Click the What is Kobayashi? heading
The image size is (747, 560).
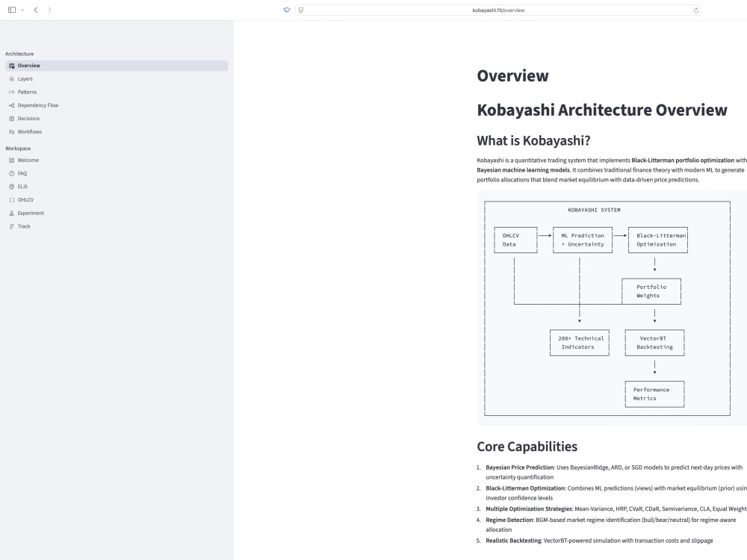click(x=533, y=141)
